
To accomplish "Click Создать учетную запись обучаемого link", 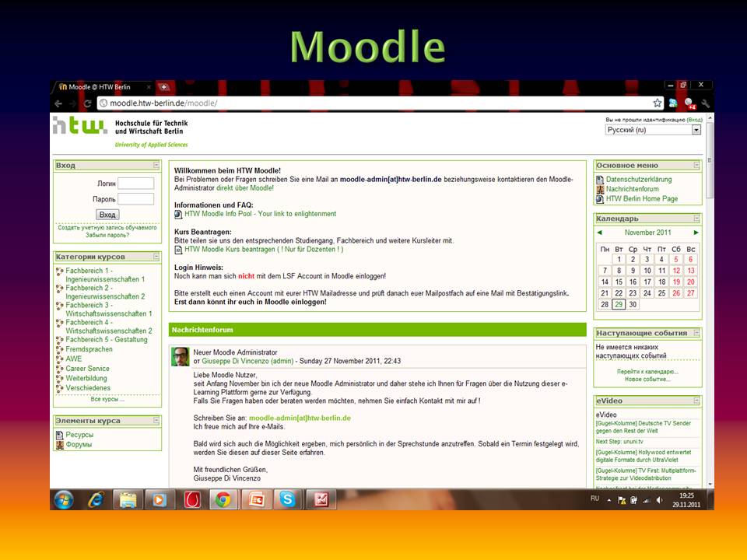I will coord(107,228).
